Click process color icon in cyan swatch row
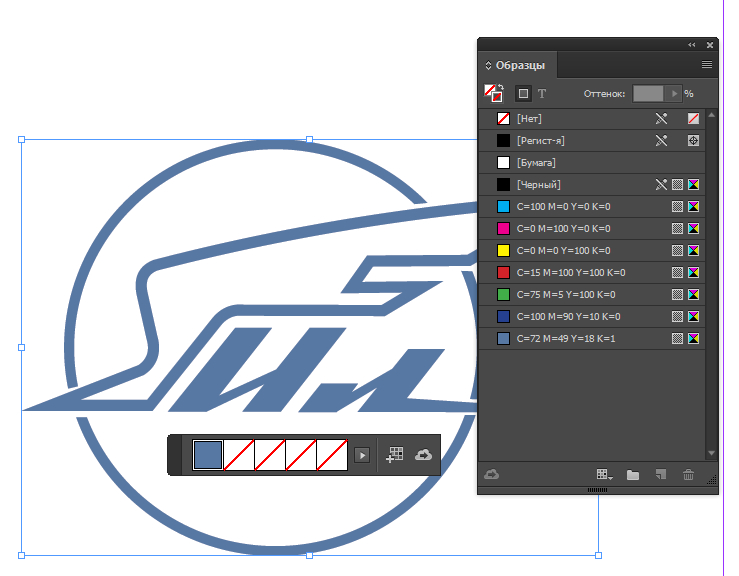Image resolution: width=739 pixels, height=576 pixels. click(x=677, y=206)
